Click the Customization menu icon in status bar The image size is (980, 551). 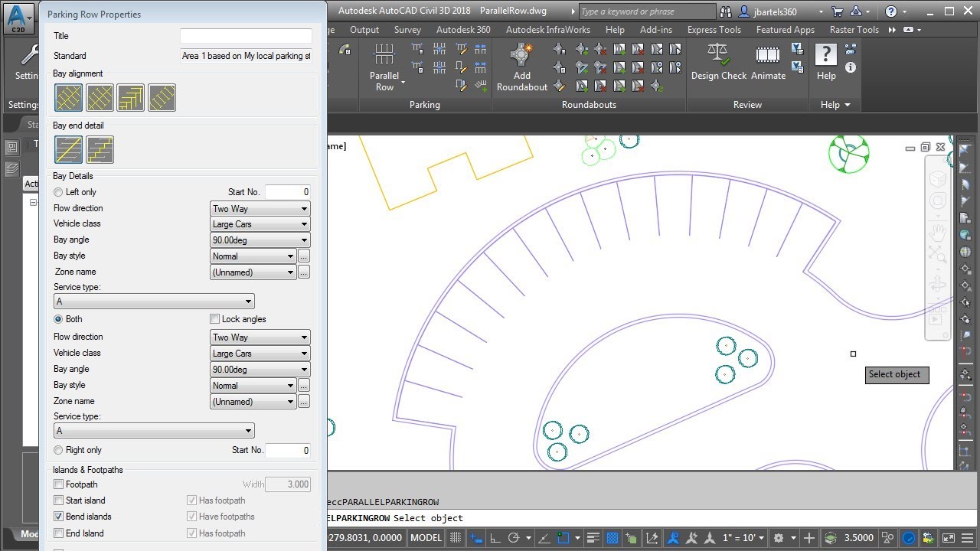(969, 538)
